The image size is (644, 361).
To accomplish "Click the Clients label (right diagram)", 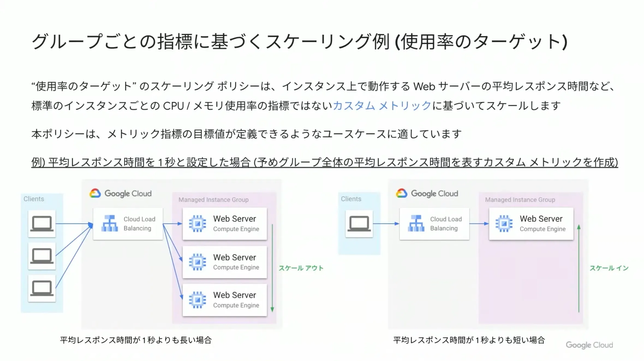I will (x=351, y=199).
